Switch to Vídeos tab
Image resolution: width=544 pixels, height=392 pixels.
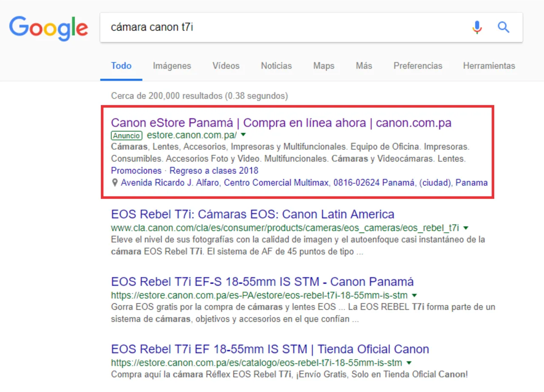pos(226,66)
